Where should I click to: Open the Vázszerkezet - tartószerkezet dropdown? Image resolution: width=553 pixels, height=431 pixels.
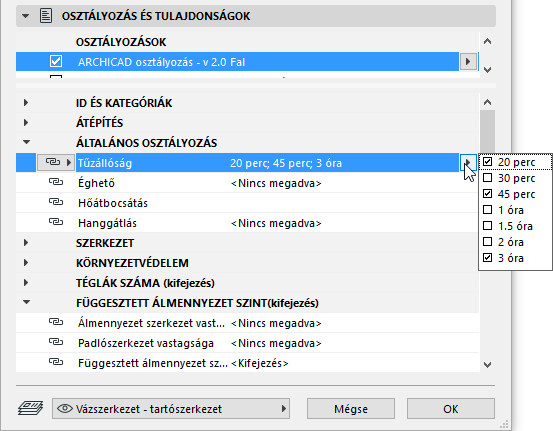pos(171,409)
